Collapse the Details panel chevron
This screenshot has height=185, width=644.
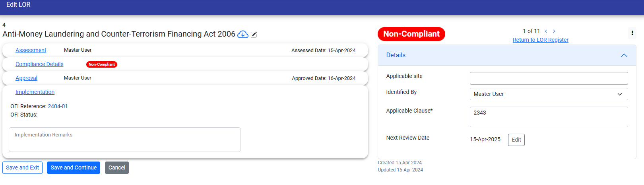(624, 55)
